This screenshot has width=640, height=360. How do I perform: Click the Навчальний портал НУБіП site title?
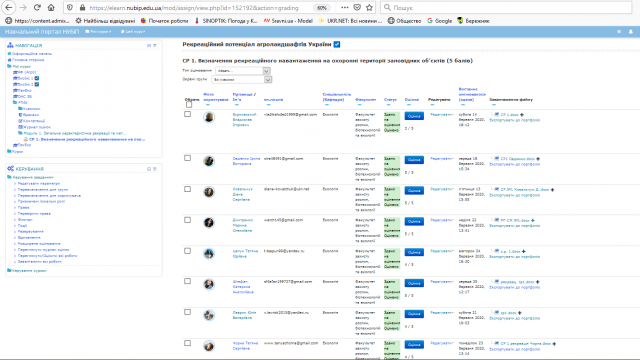[42, 31]
